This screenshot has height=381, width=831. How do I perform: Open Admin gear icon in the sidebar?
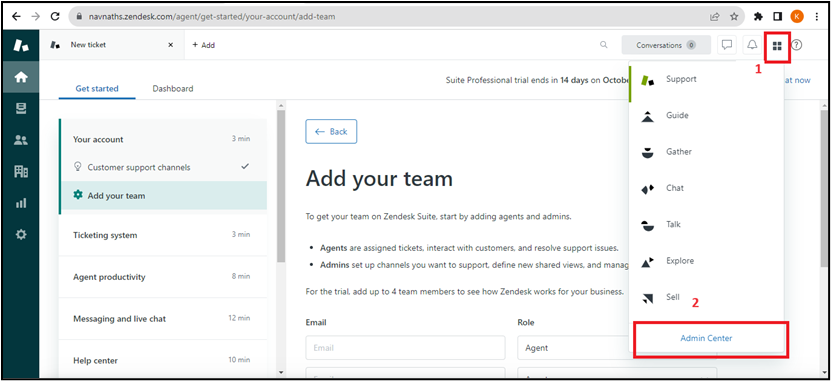click(x=20, y=234)
